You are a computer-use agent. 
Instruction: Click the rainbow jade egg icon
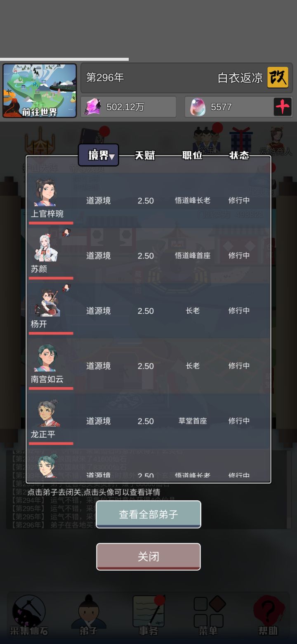click(198, 107)
